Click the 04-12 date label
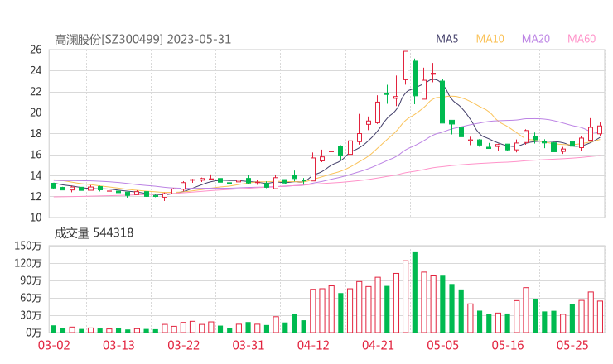The height and width of the screenshot is (364, 613). [313, 345]
